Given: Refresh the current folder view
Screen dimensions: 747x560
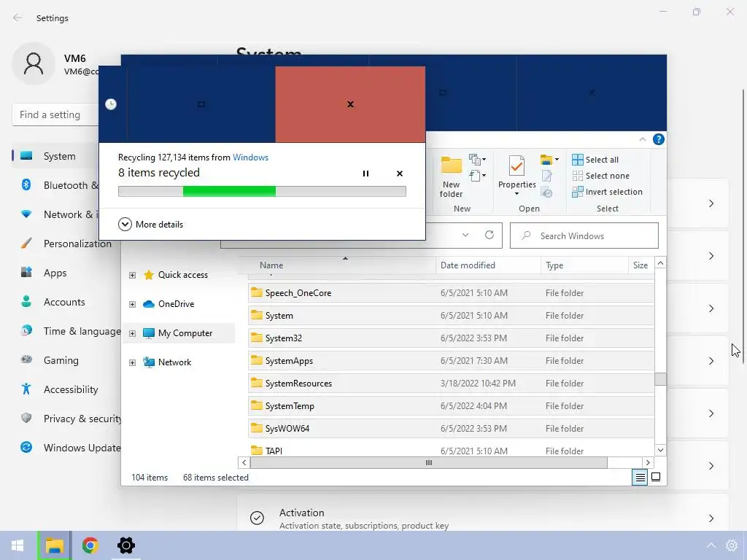Looking at the screenshot, I should point(489,236).
